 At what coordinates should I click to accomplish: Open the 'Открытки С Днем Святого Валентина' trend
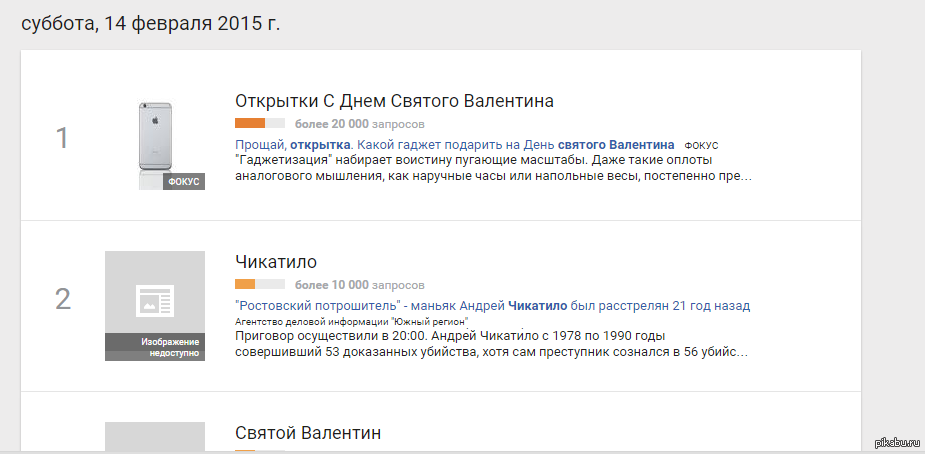[394, 101]
